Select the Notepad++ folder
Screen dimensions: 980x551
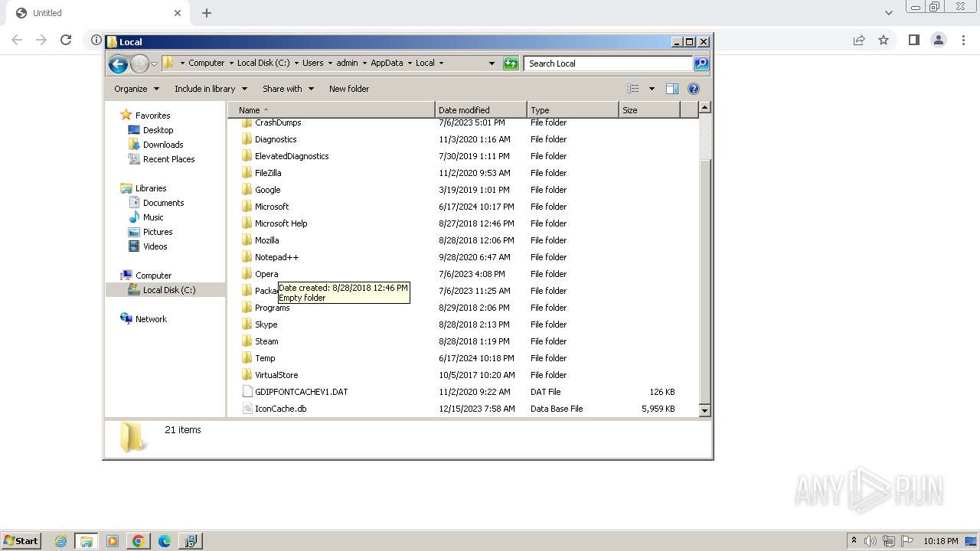pyautogui.click(x=276, y=257)
